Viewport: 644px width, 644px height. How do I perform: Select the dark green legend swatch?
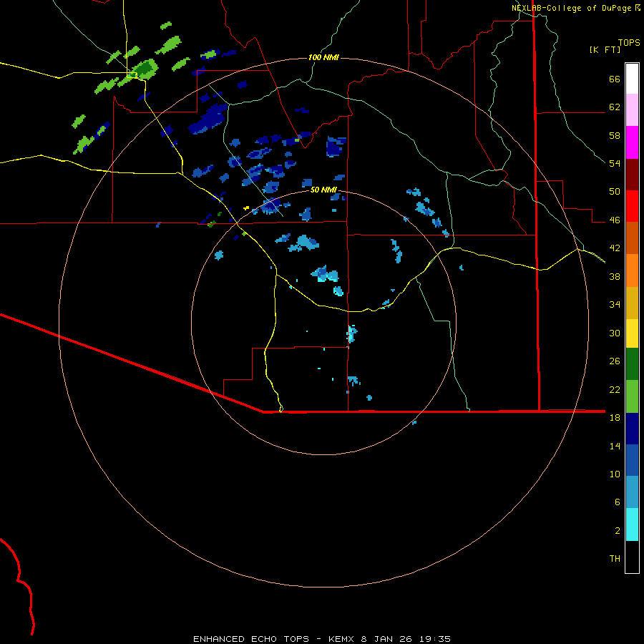coord(632,364)
